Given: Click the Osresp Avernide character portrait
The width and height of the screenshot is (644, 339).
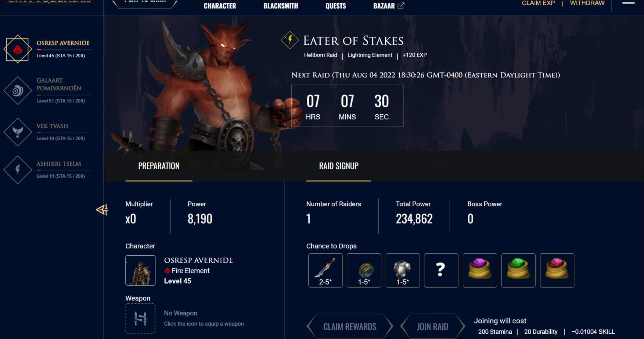Looking at the screenshot, I should [140, 270].
